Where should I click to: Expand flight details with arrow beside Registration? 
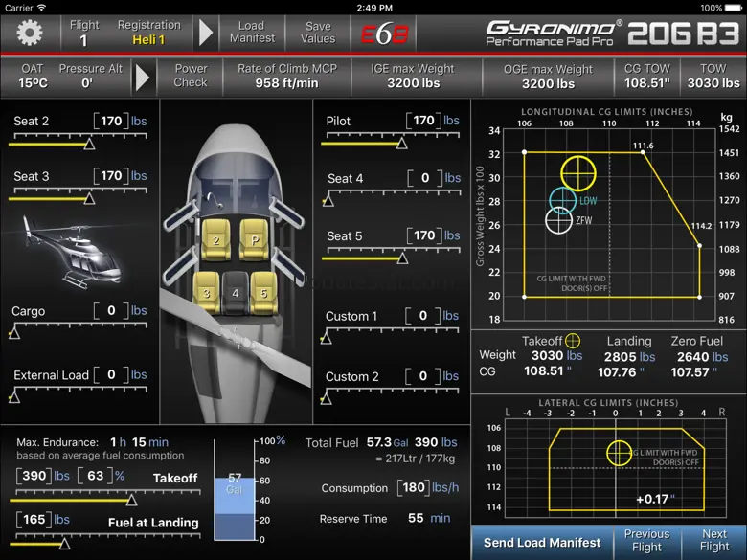205,33
